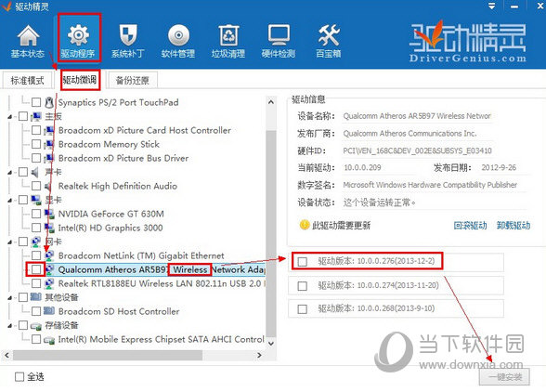This screenshot has height=392, width=546.
Task: Click the hardware ID PCI\VEN_168C value
Action: pos(417,150)
